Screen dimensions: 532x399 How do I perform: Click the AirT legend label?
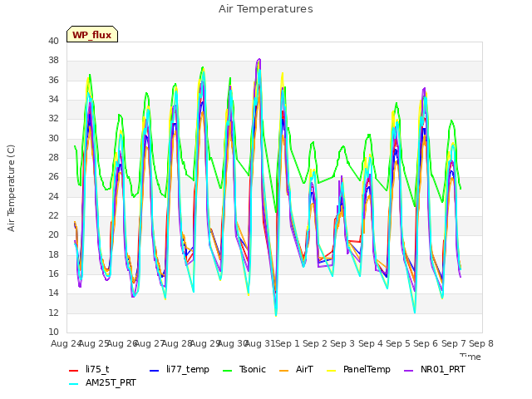coord(304,369)
